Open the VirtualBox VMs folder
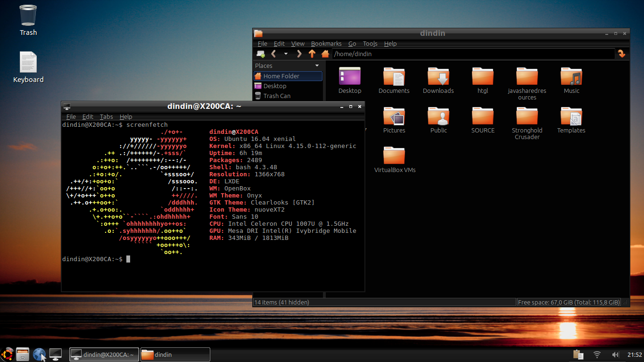 [x=395, y=160]
